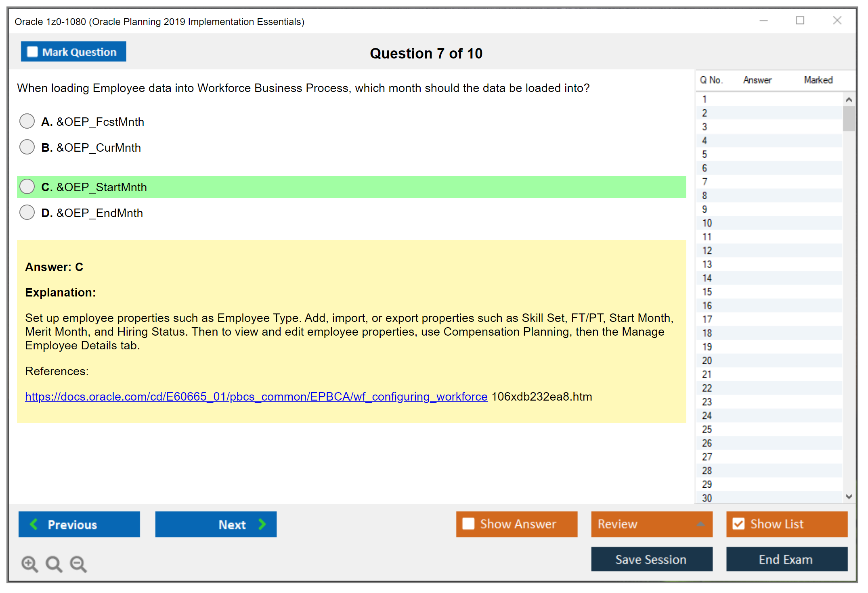Click the middle search magnifier icon
This screenshot has height=593, width=868.
(x=54, y=564)
